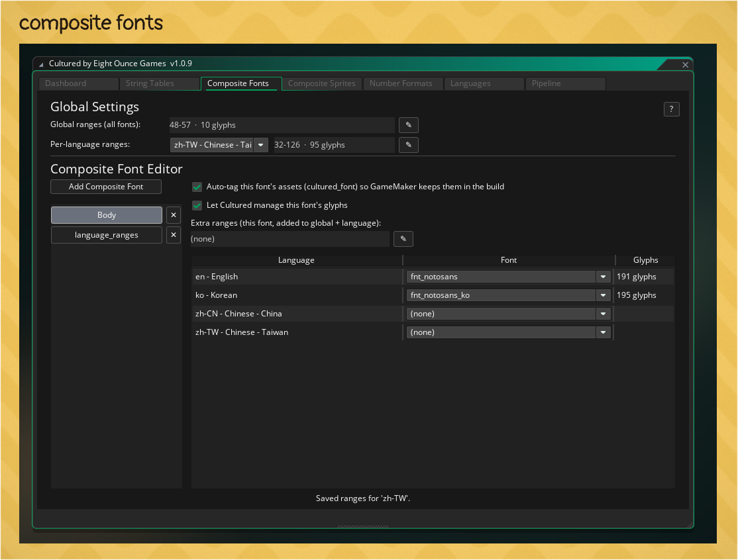This screenshot has height=560, width=738.
Task: Edit extra ranges with the pencil icon
Action: [403, 239]
